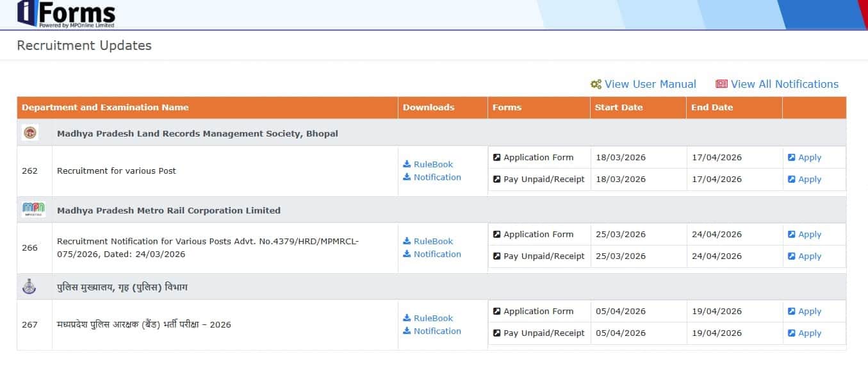Apply to Metro Rail Application Form
This screenshot has height=384, width=868.
click(x=809, y=235)
